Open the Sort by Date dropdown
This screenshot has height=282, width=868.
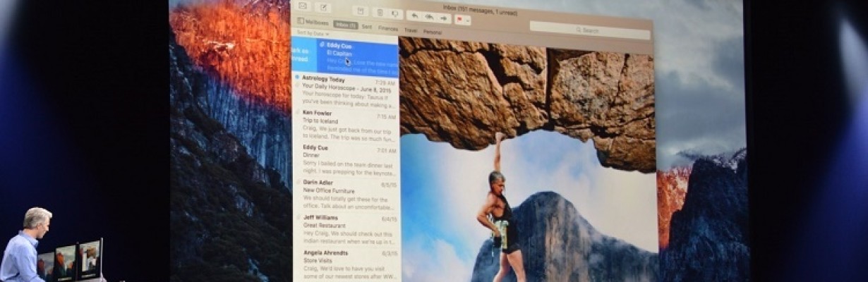tap(313, 32)
